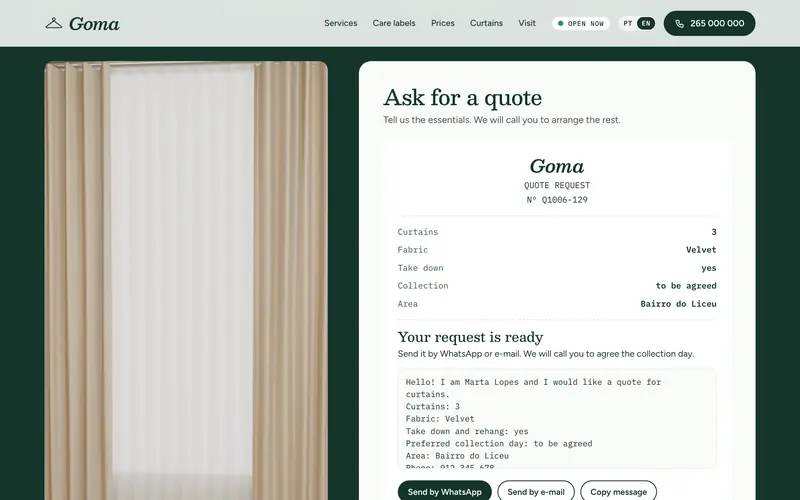Click the 'to be agreed' collection value
The height and width of the screenshot is (500, 800).
pyautogui.click(x=686, y=286)
